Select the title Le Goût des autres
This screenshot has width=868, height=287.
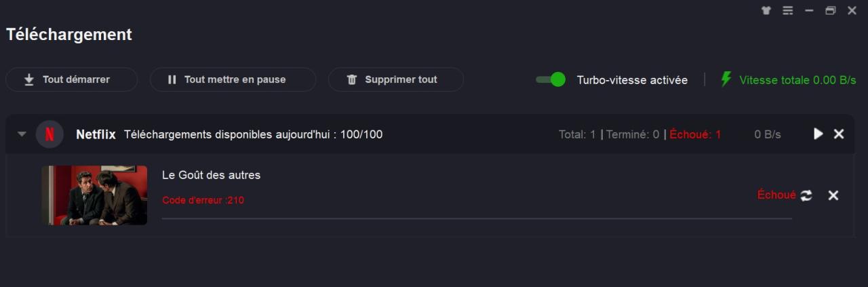pyautogui.click(x=211, y=175)
